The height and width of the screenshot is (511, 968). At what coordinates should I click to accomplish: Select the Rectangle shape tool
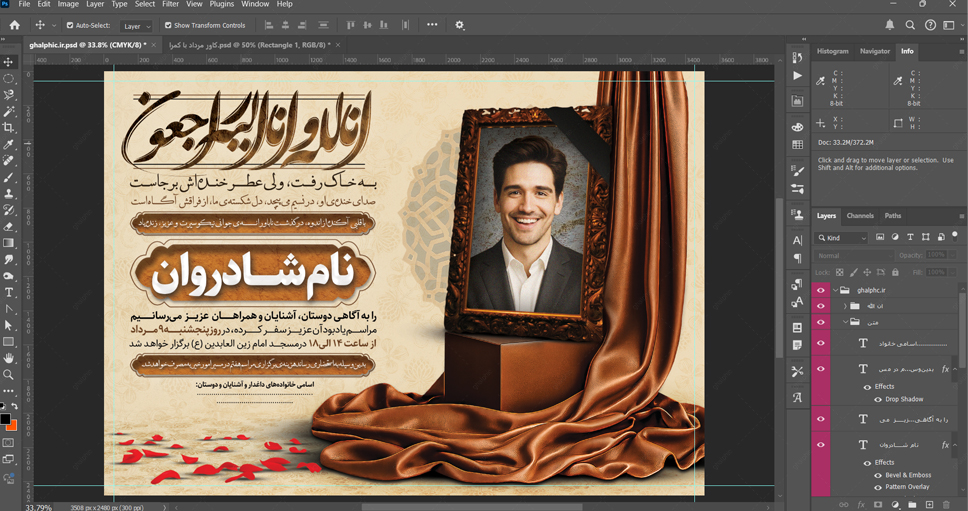(9, 342)
